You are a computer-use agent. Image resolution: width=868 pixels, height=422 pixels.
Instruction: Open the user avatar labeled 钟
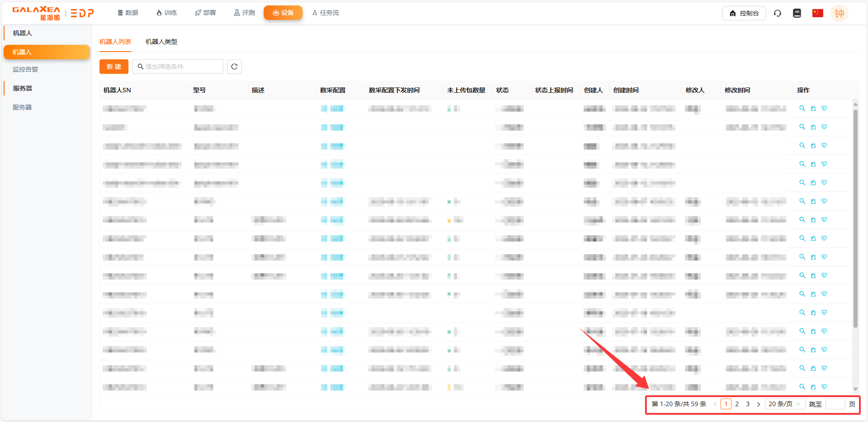coord(839,13)
